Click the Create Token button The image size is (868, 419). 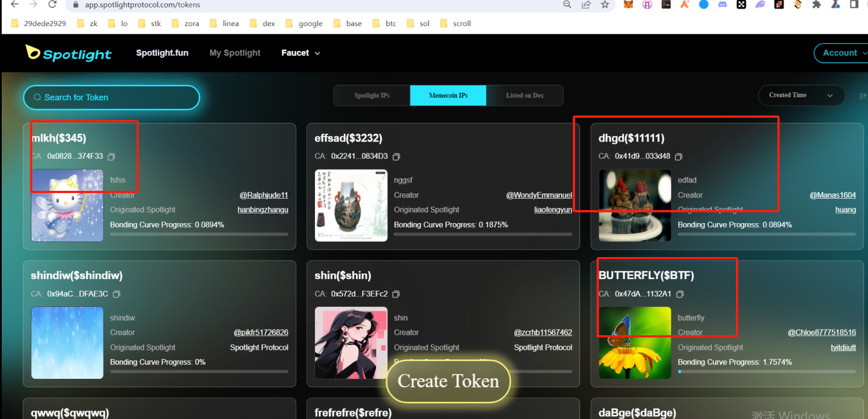448,381
